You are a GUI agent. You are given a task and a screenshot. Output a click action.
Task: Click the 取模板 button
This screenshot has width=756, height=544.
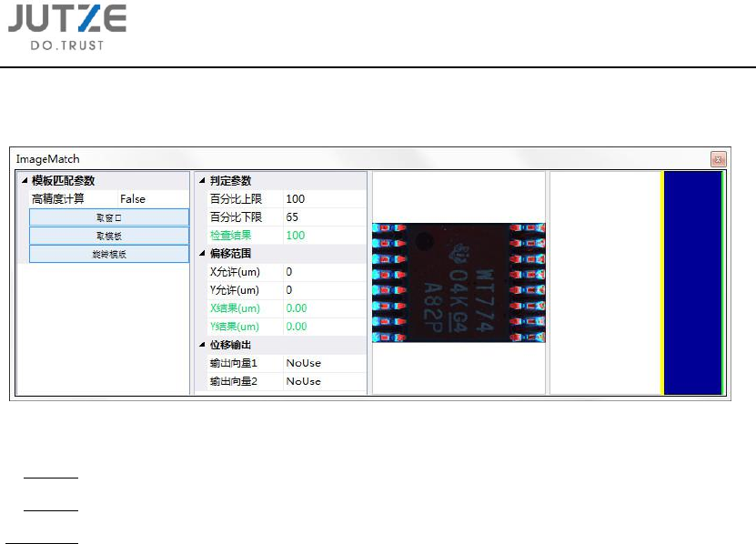click(x=109, y=236)
